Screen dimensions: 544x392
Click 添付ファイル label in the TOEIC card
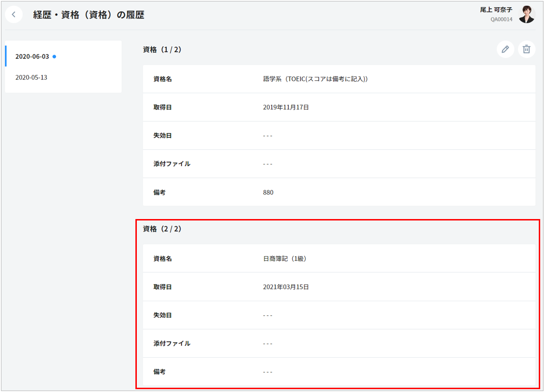(172, 164)
